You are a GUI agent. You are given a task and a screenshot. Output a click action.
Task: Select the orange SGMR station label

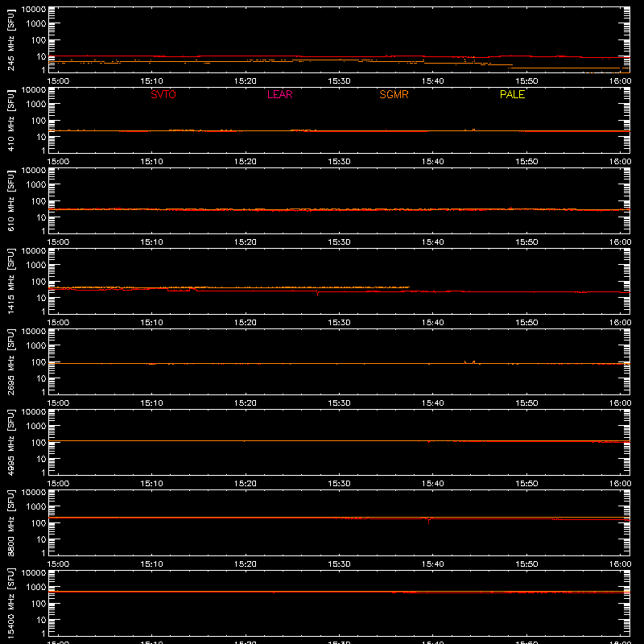(x=394, y=94)
